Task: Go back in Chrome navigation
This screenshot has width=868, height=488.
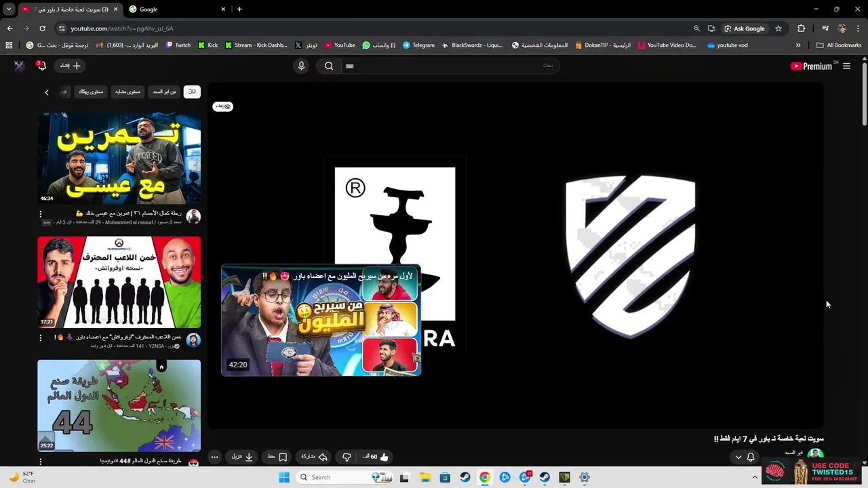Action: (9, 28)
